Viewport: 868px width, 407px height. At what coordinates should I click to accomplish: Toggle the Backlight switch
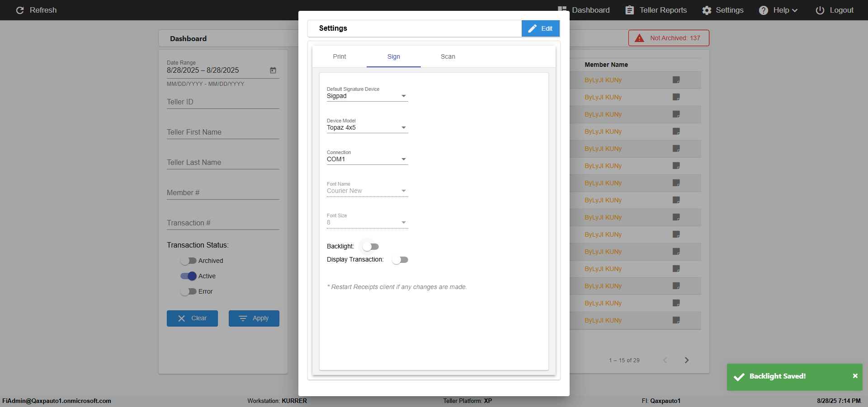point(371,247)
